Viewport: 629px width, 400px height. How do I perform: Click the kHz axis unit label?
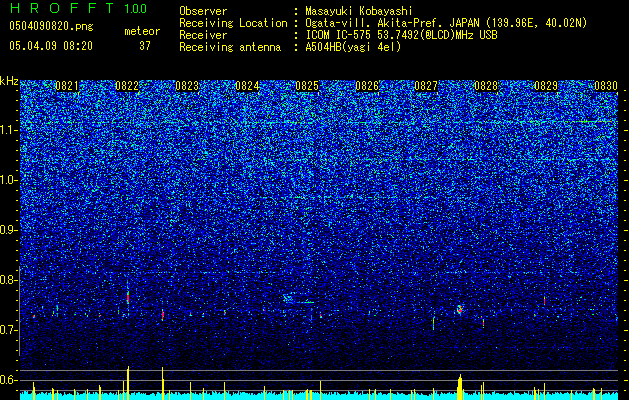point(9,81)
